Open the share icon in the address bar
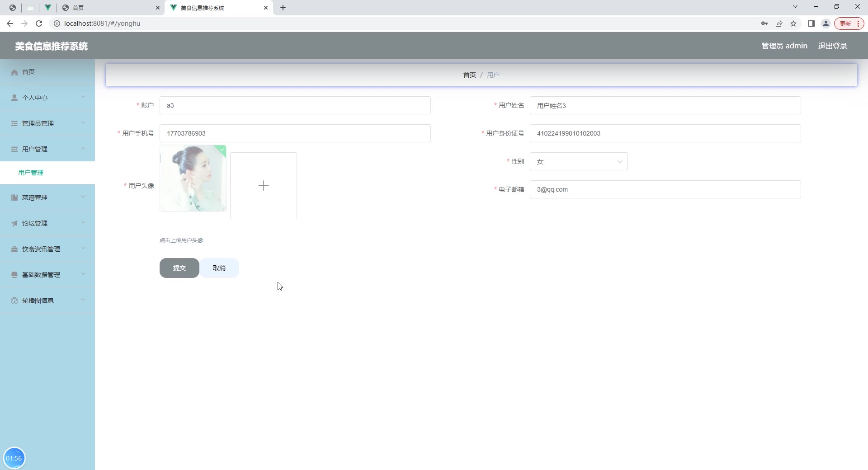Screen dimensions: 868x470 pyautogui.click(x=779, y=23)
